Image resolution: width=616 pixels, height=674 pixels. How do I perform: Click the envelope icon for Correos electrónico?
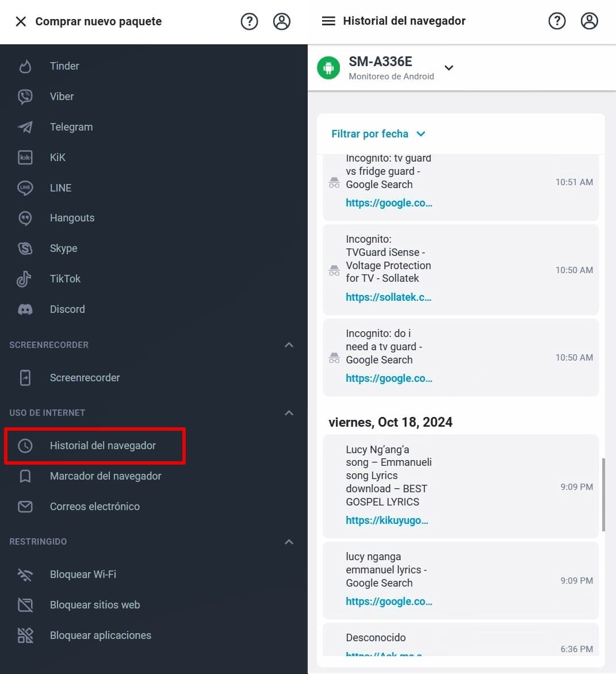pos(25,507)
